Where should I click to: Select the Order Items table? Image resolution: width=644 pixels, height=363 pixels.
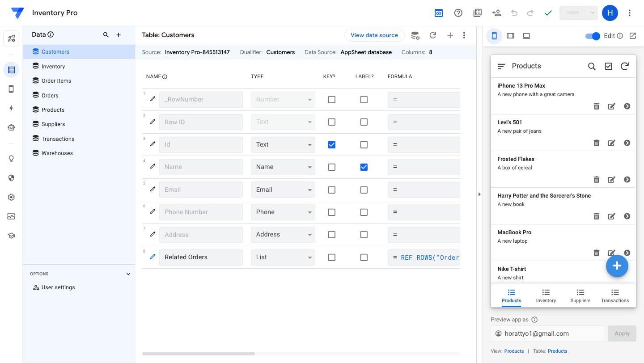[56, 81]
